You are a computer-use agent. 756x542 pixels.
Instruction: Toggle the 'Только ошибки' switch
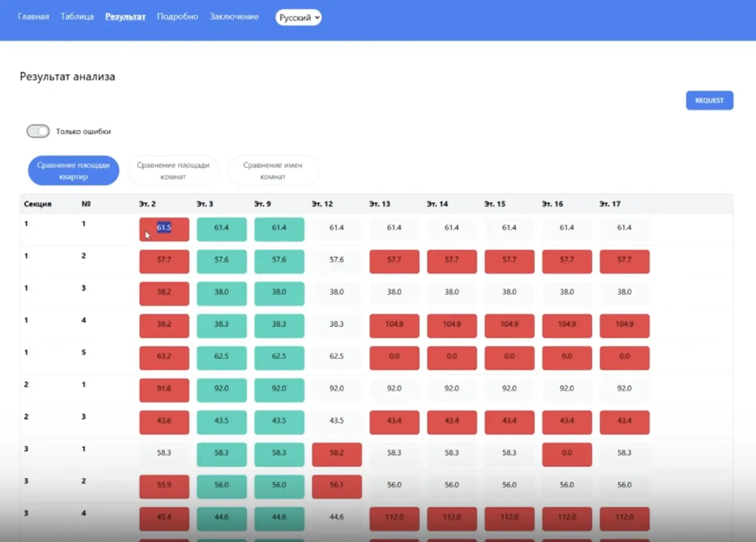(38, 131)
